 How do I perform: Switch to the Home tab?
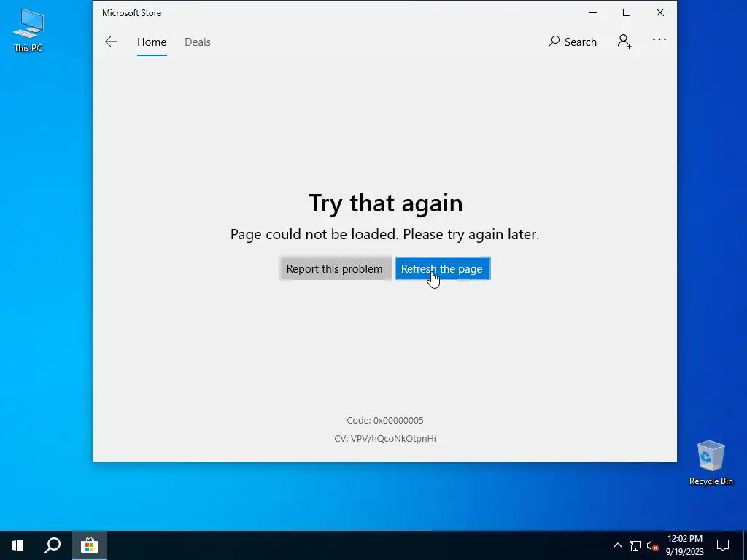152,42
